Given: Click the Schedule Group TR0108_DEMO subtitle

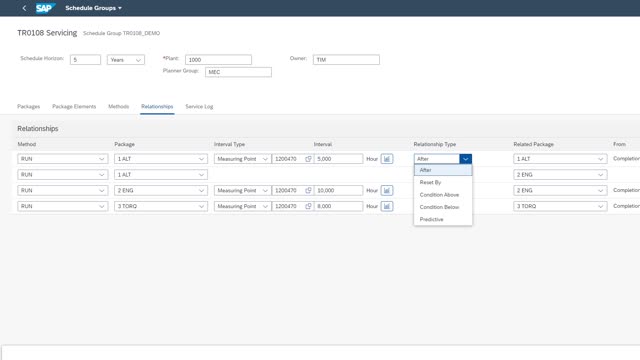Looking at the screenshot, I should 122,33.
